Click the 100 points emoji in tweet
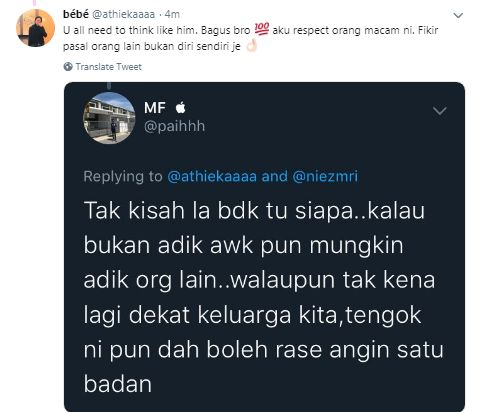Image resolution: width=492 pixels, height=412 pixels. coord(262,29)
